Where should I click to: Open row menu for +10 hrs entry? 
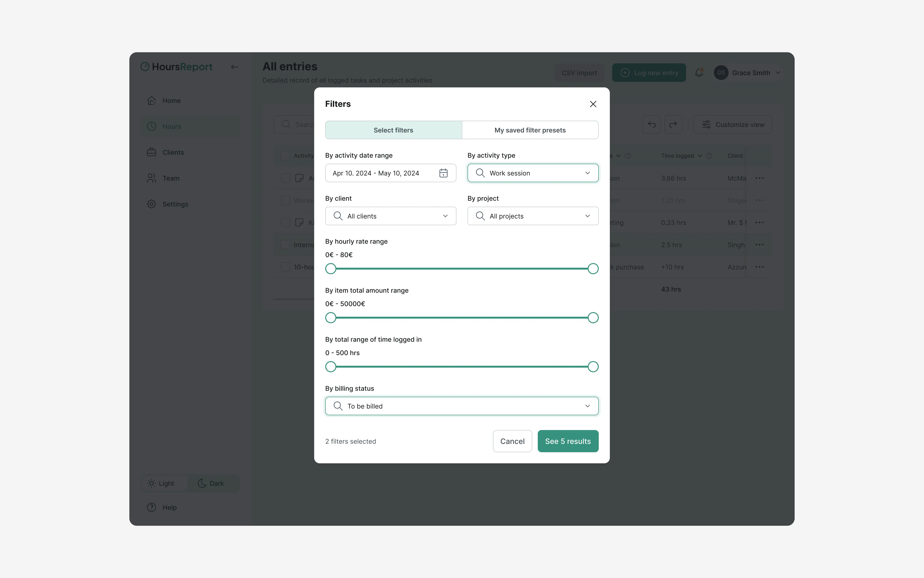coord(760,267)
